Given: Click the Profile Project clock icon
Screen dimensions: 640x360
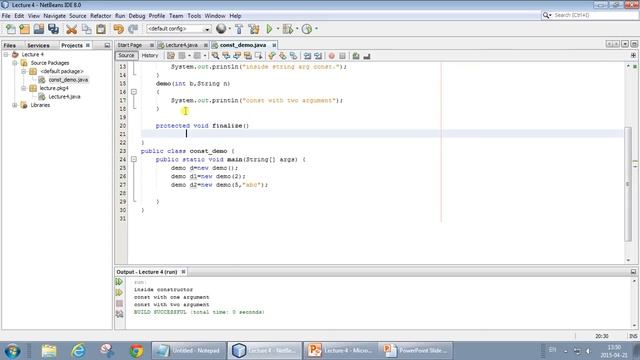Looking at the screenshot, I should 307,29.
